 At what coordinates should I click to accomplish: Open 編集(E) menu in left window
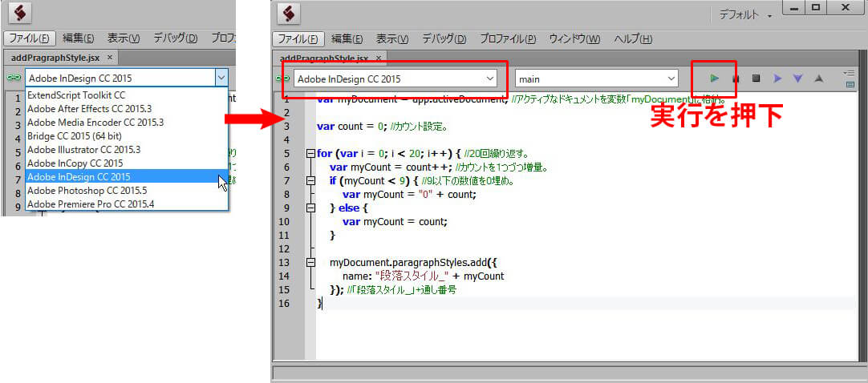[78, 38]
